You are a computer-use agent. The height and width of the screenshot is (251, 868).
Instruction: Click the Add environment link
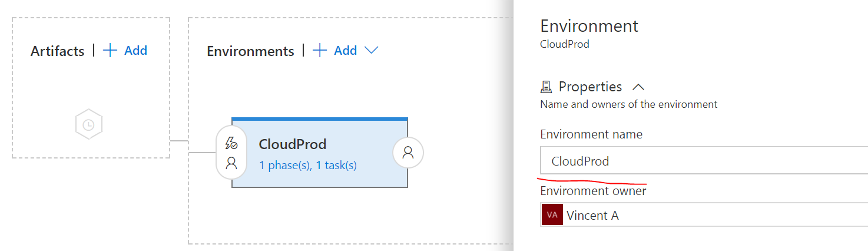[x=345, y=51]
